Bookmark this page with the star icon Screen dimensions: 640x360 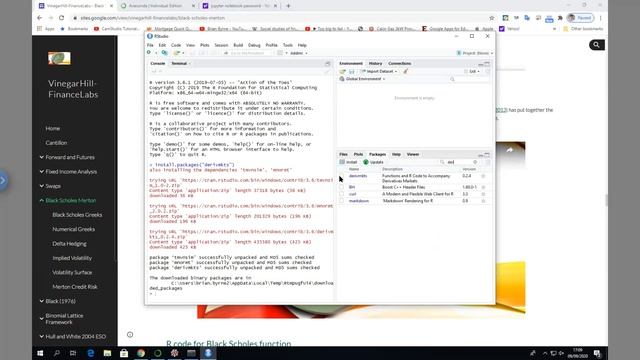[491, 18]
